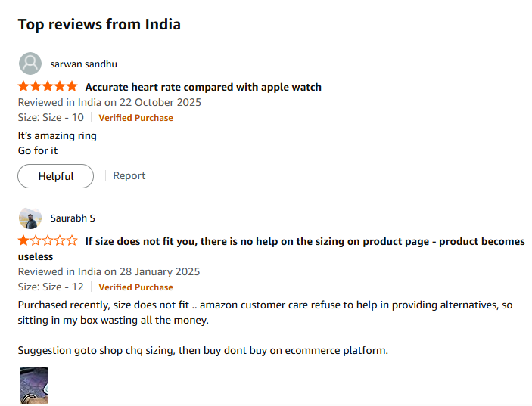Click the 28 January 2025 review date
532x406 pixels.
[109, 271]
